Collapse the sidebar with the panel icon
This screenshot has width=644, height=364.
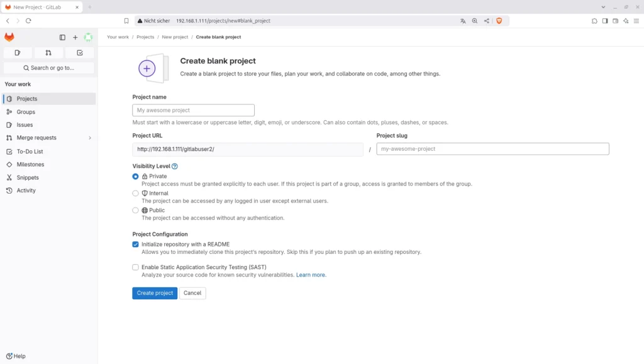[62, 38]
